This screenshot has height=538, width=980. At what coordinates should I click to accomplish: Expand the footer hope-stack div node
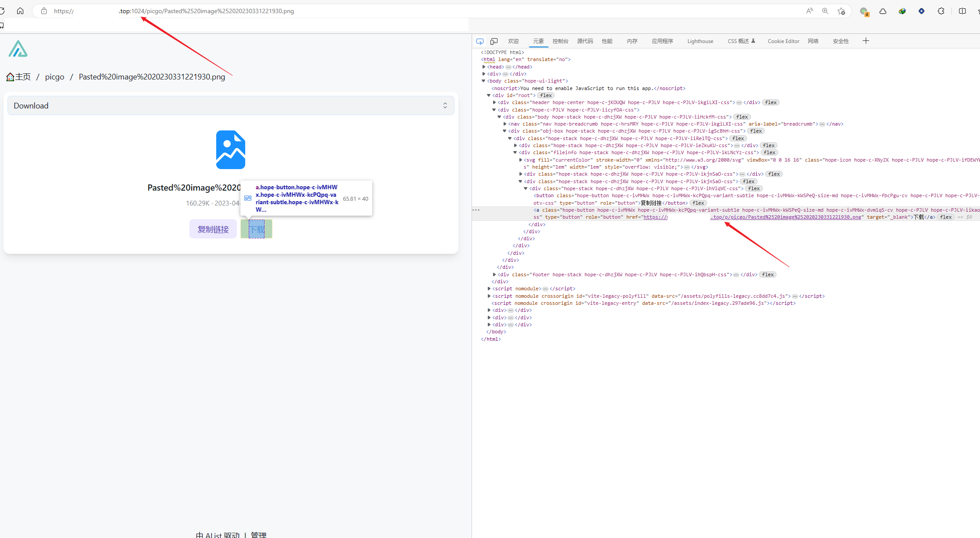pyautogui.click(x=494, y=274)
